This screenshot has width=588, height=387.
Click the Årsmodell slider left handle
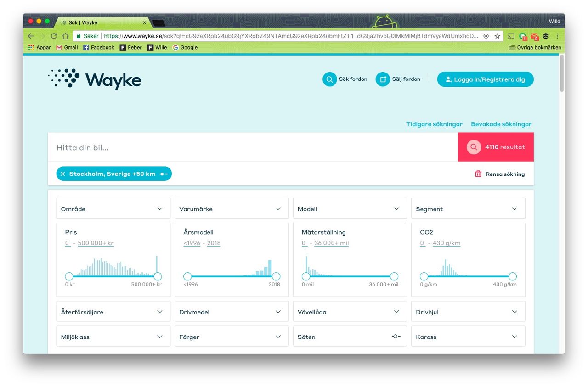pos(187,276)
